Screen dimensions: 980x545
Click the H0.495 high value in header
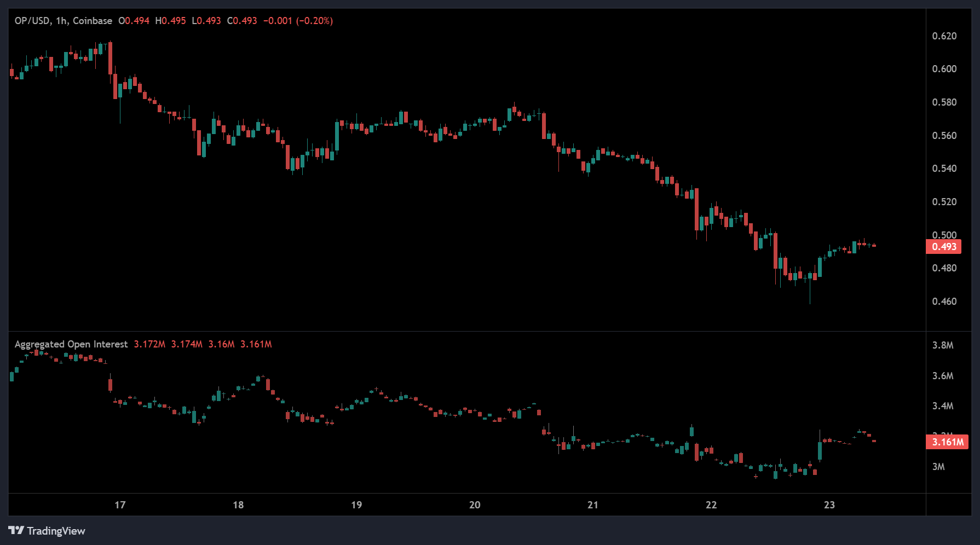pos(170,21)
